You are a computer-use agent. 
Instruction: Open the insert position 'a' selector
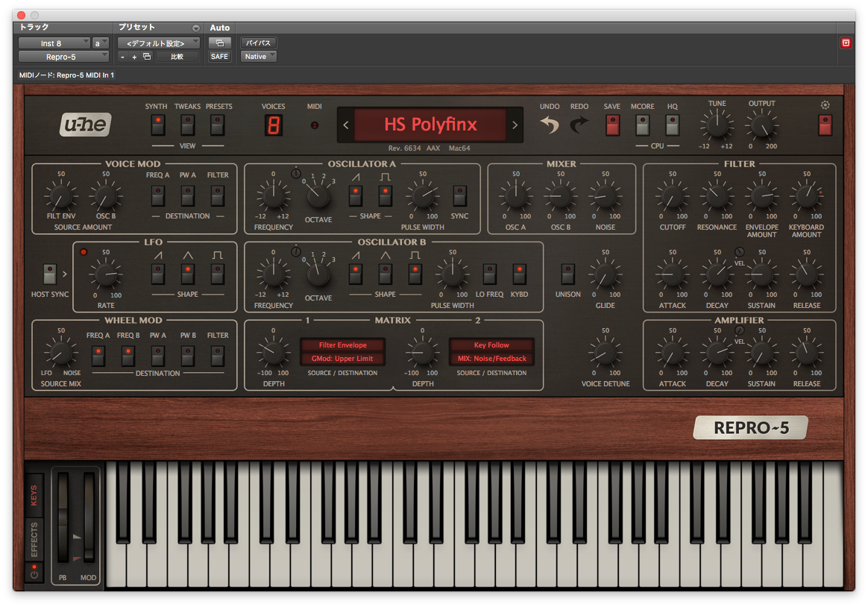(100, 43)
